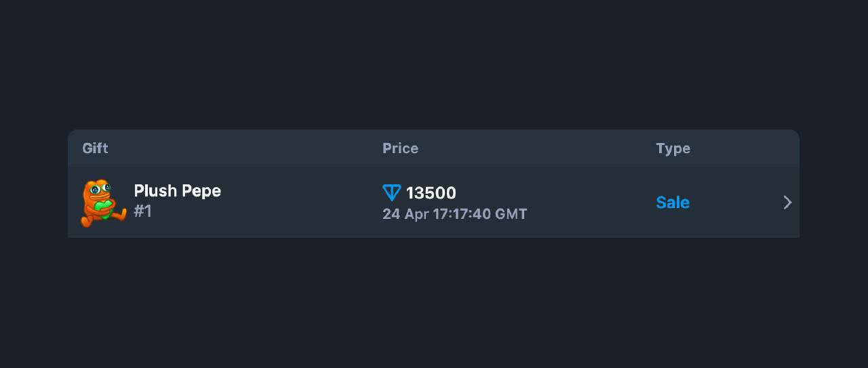The height and width of the screenshot is (368, 868).
Task: Select the gift number #1 text
Action: pyautogui.click(x=142, y=211)
